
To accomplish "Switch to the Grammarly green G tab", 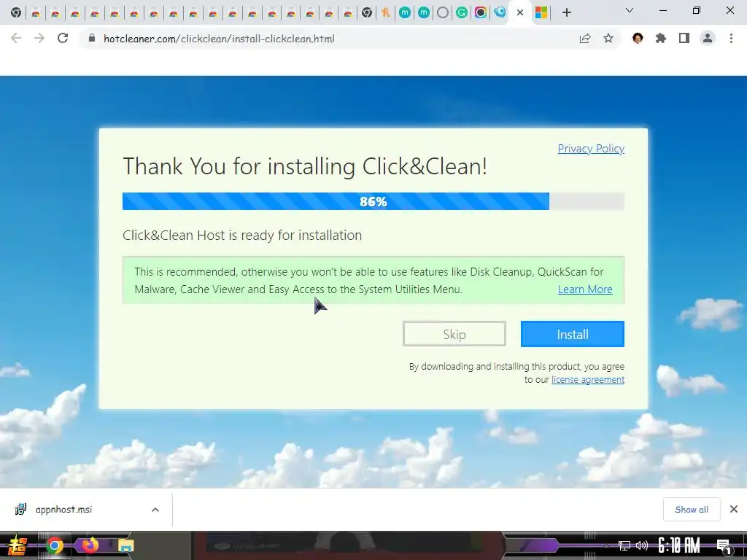I will click(462, 12).
